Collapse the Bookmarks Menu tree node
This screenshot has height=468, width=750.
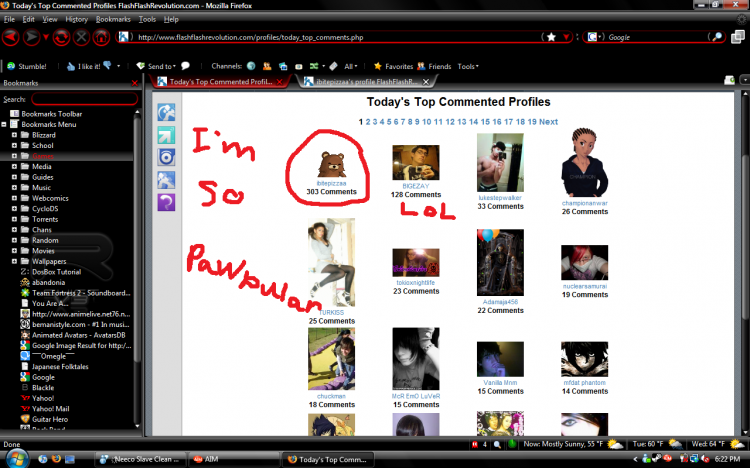coord(4,124)
